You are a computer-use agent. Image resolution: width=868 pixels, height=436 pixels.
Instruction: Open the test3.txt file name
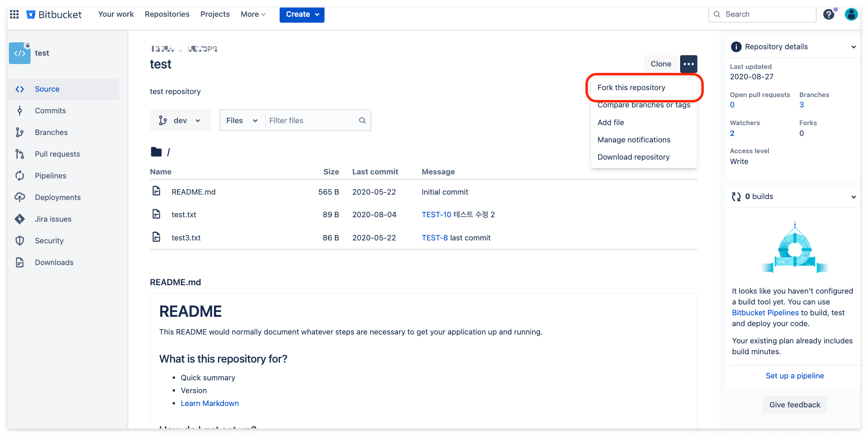pos(186,238)
